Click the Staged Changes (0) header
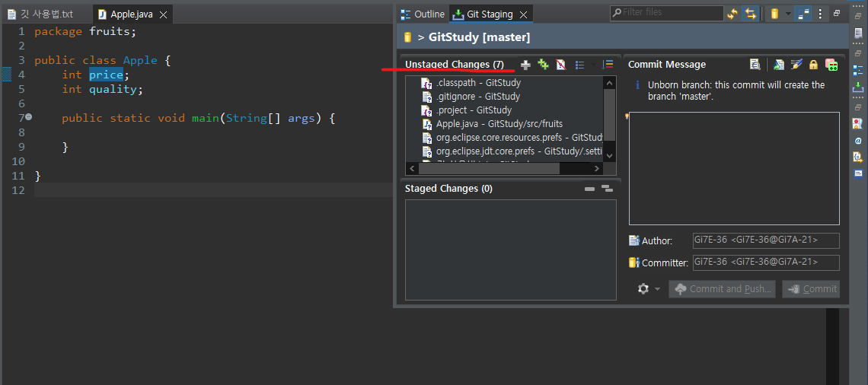 (448, 189)
